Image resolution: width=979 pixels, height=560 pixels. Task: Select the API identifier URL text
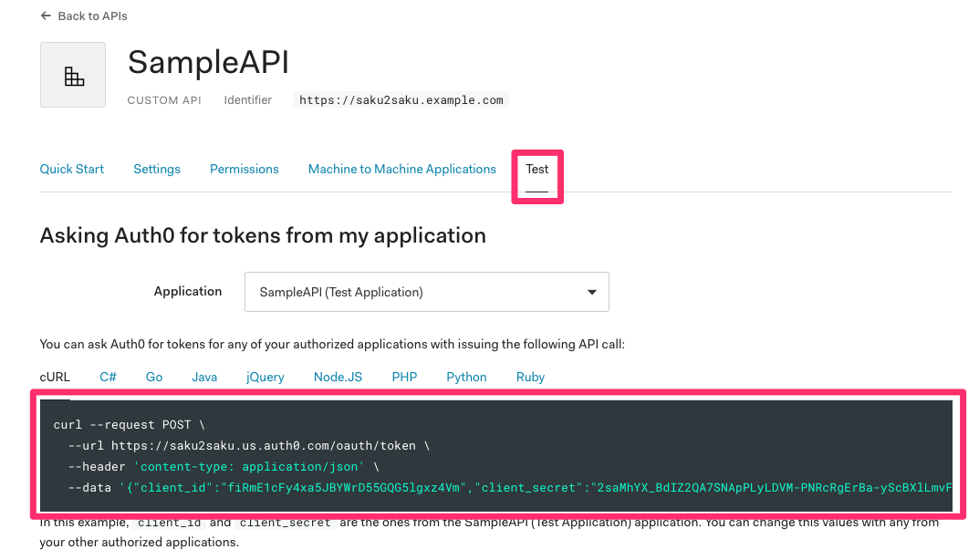[x=401, y=100]
